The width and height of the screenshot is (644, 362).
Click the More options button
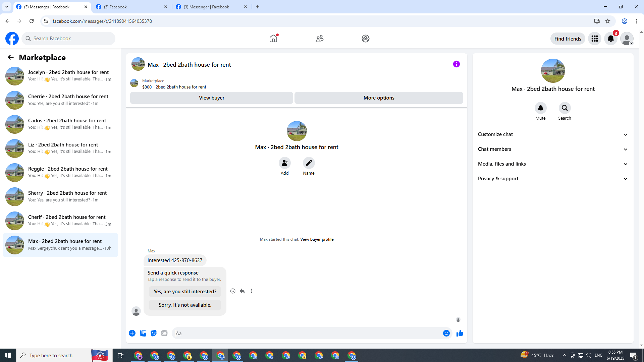click(379, 98)
